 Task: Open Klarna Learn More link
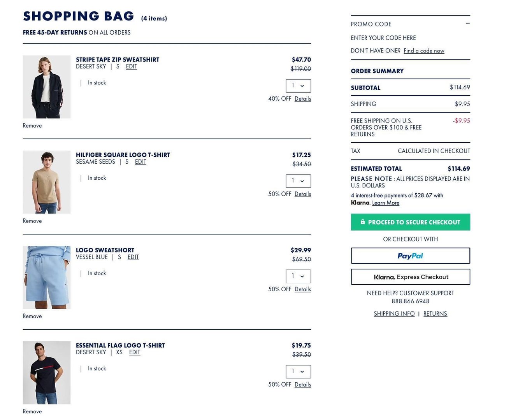pos(386,203)
